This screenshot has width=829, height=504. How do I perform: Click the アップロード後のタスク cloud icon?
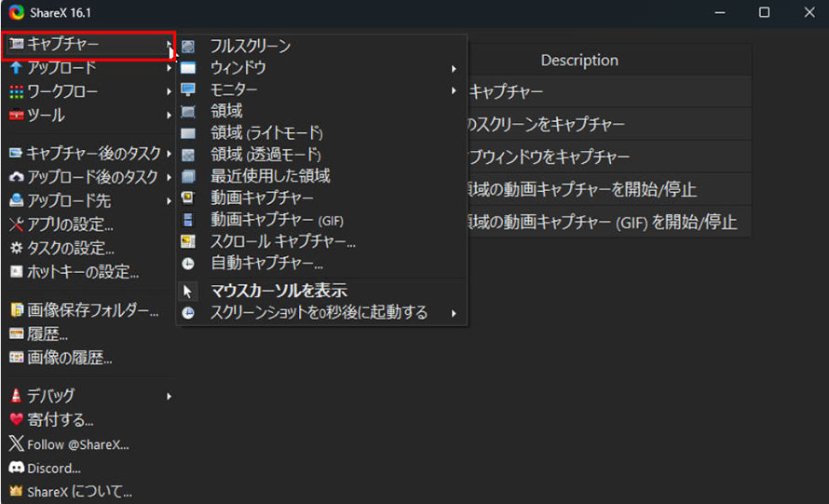tap(17, 177)
